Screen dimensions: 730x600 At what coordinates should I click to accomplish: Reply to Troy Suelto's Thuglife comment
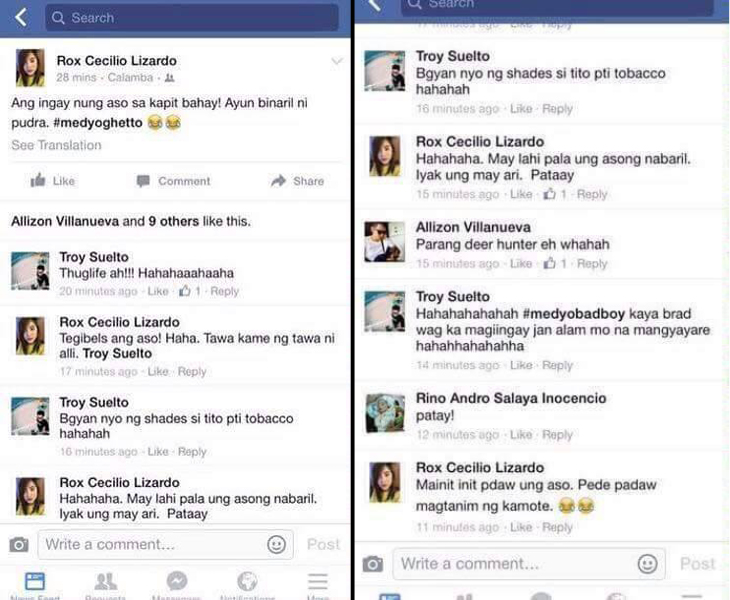224,291
